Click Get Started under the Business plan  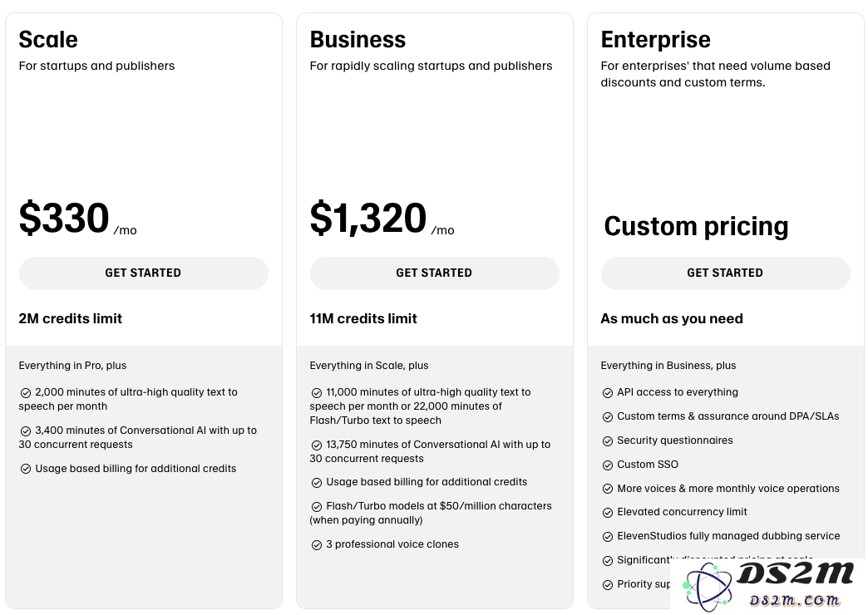click(x=435, y=273)
